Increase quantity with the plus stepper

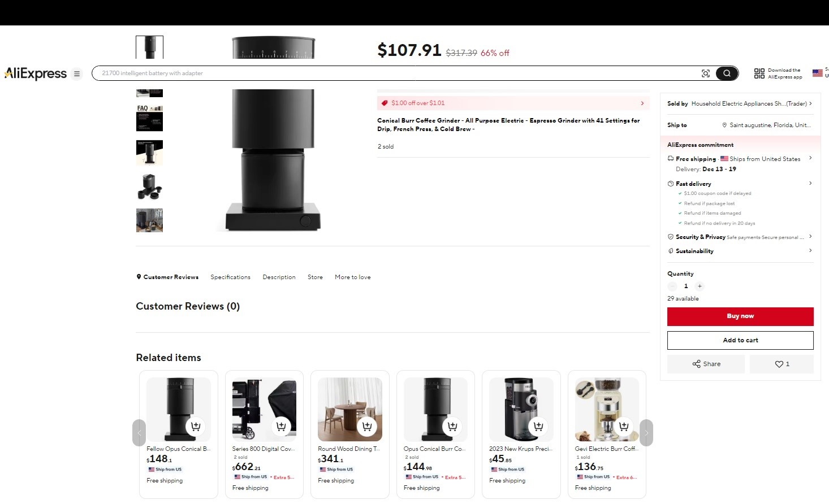coord(700,286)
